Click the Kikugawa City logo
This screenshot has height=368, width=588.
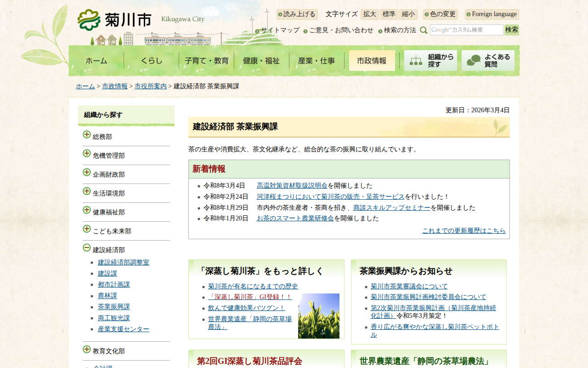[114, 20]
